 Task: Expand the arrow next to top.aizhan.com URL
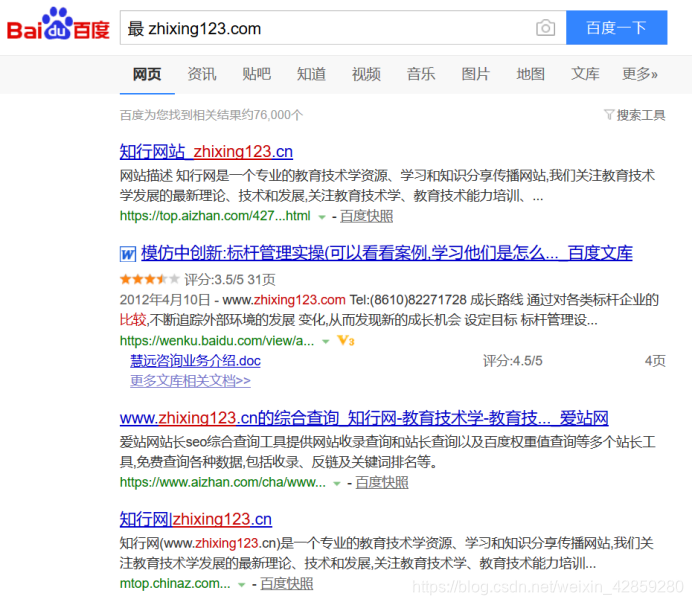coord(322,217)
